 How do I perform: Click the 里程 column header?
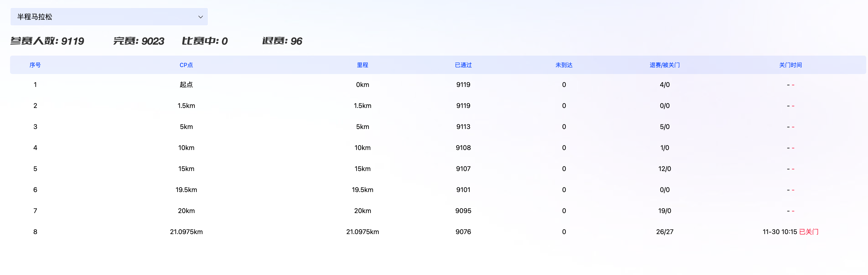pos(362,65)
